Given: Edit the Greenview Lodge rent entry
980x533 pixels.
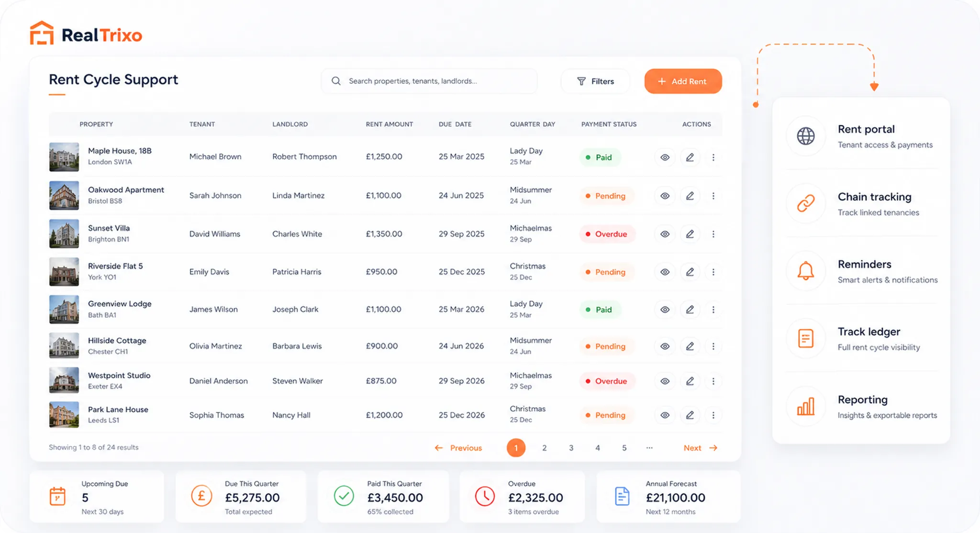Looking at the screenshot, I should (690, 310).
